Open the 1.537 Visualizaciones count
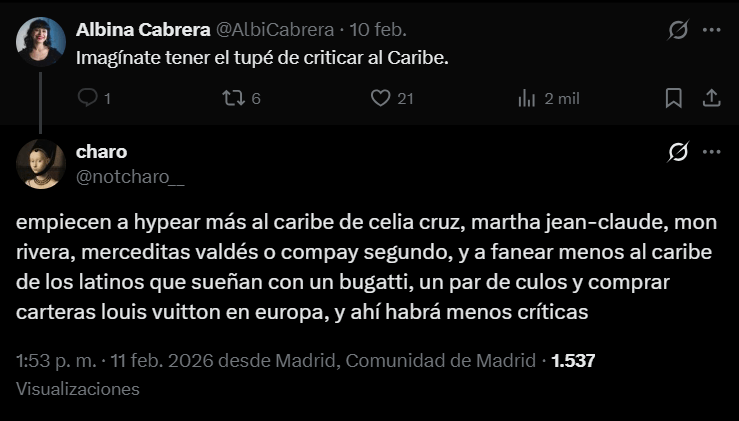739x421 pixels. click(573, 361)
